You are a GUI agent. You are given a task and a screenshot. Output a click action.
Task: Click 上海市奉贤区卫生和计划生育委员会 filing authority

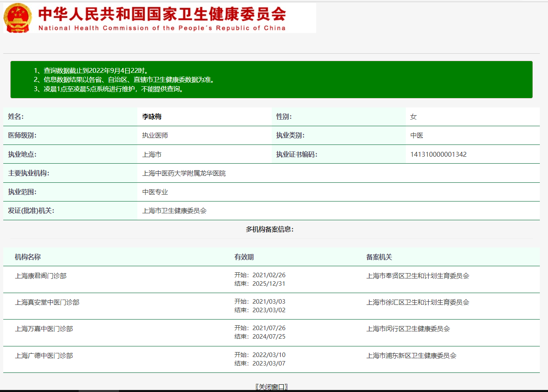(418, 276)
